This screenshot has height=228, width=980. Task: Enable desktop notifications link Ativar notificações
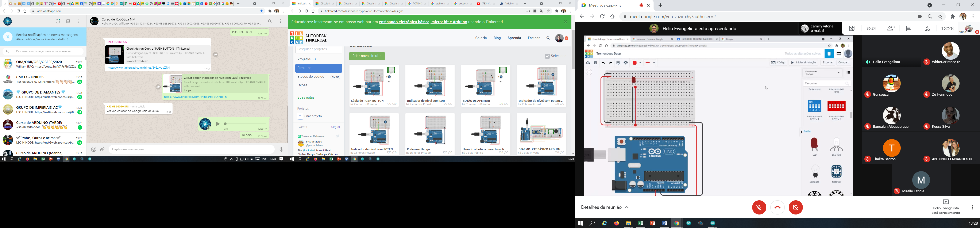pos(42,40)
